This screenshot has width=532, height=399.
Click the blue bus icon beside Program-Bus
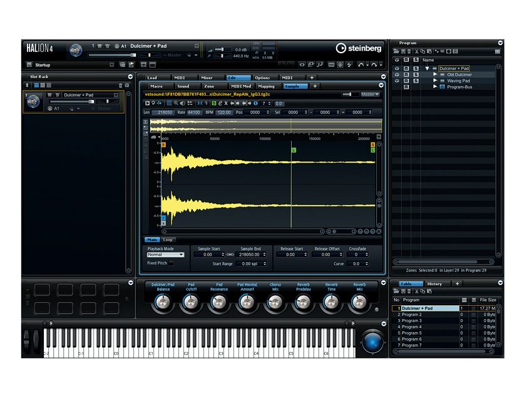tap(442, 87)
